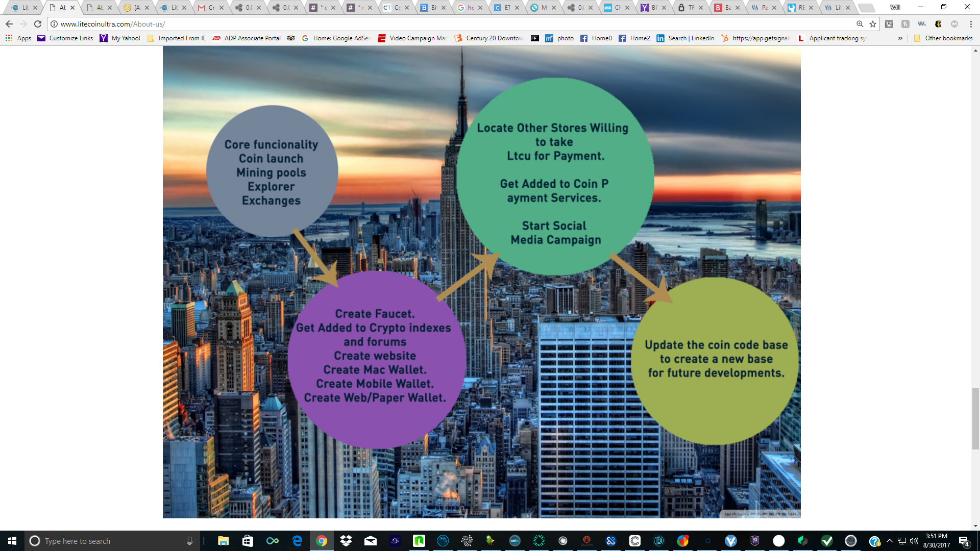
Task: Click the microphone in the search box
Action: [x=189, y=541]
